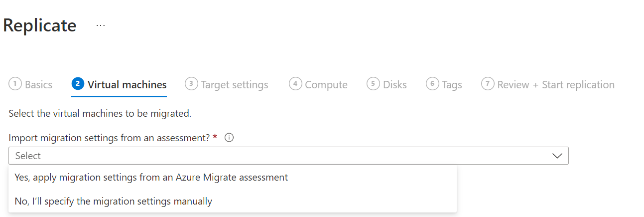Select the Virtual machines tab
Screen dimensions: 644x217
pyautogui.click(x=127, y=85)
